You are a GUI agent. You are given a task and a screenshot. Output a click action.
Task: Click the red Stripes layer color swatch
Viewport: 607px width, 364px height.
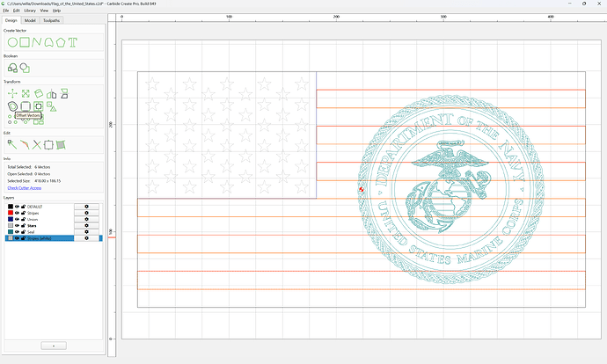pyautogui.click(x=11, y=213)
